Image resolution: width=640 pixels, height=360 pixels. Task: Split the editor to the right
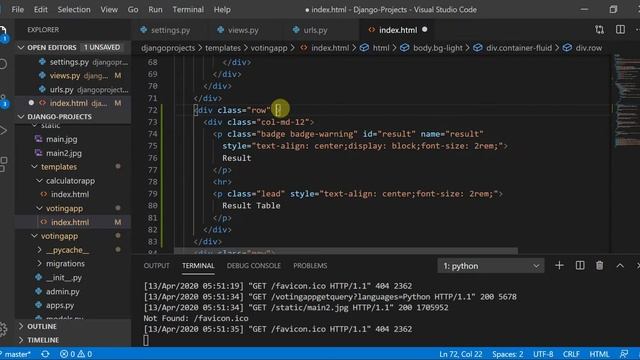tap(620, 29)
